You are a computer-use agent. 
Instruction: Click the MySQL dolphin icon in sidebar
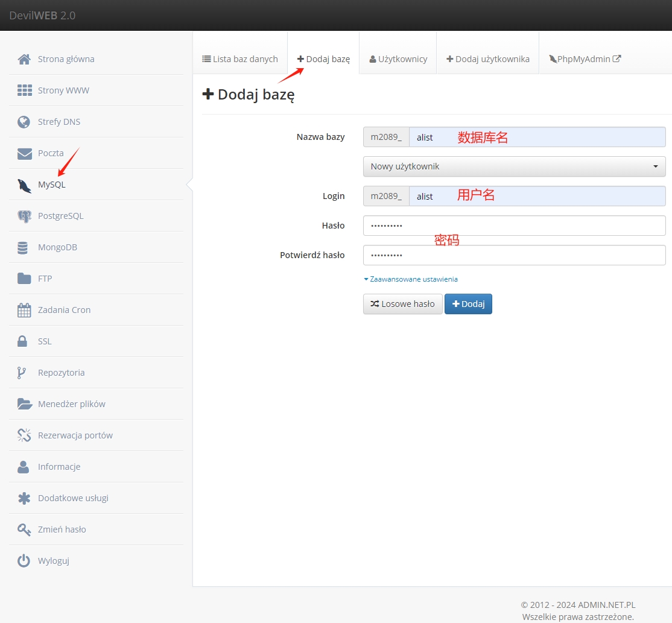pyautogui.click(x=24, y=185)
